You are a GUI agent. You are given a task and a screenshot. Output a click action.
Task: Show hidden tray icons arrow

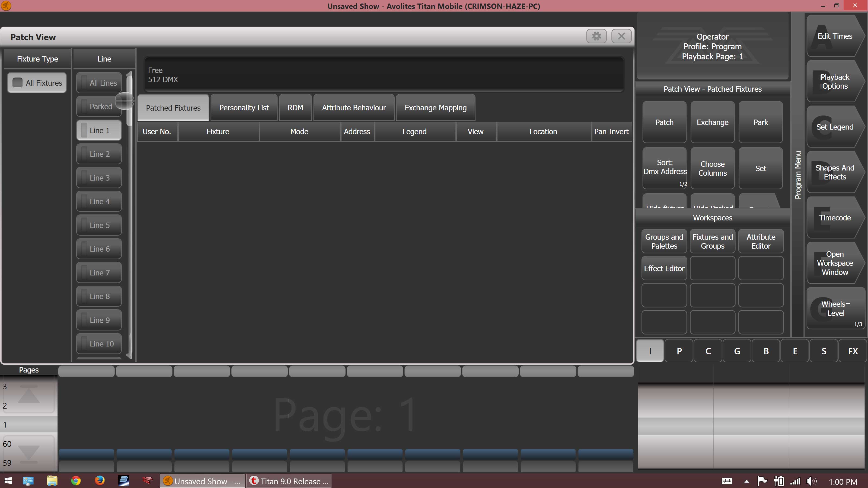tap(747, 481)
